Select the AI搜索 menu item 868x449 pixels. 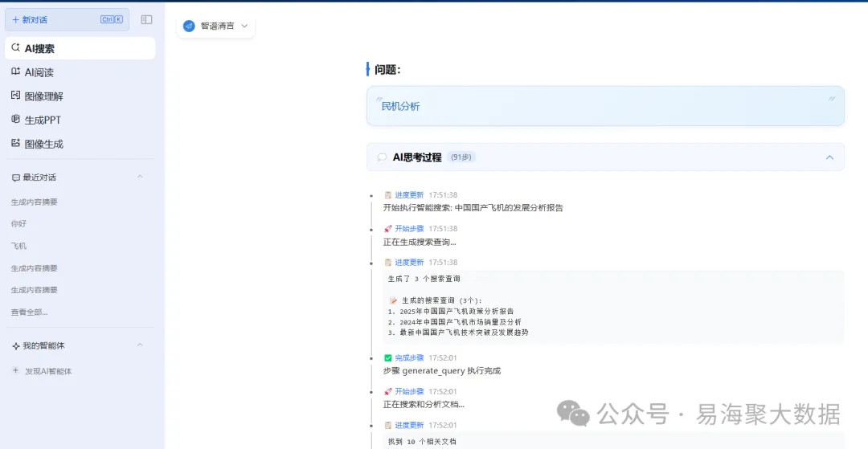click(x=80, y=49)
